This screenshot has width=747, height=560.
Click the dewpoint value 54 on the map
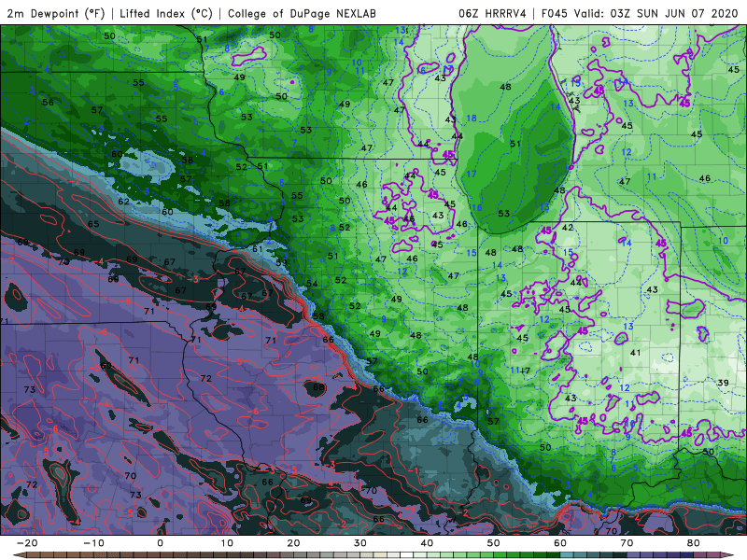click(x=312, y=284)
